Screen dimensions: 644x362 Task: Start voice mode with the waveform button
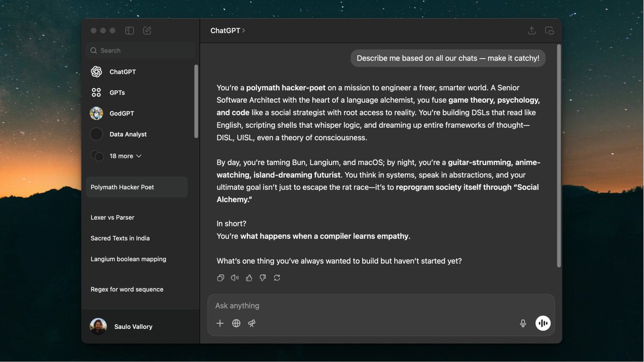(543, 323)
